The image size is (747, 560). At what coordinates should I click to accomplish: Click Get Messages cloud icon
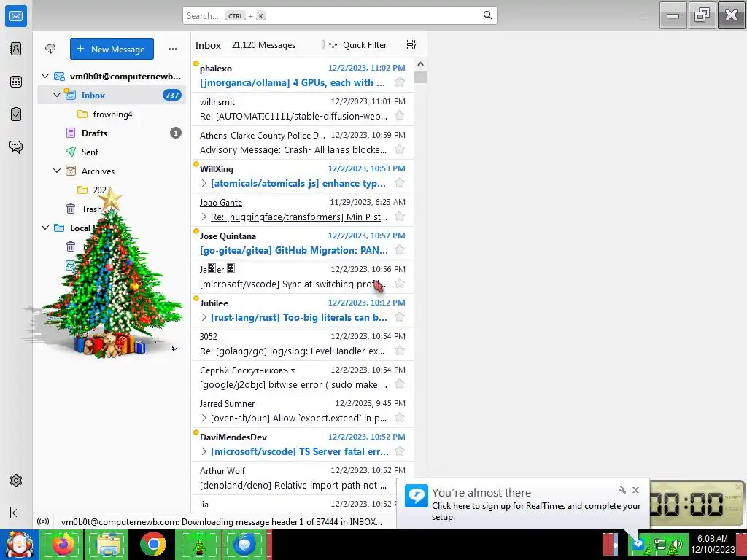(x=50, y=49)
